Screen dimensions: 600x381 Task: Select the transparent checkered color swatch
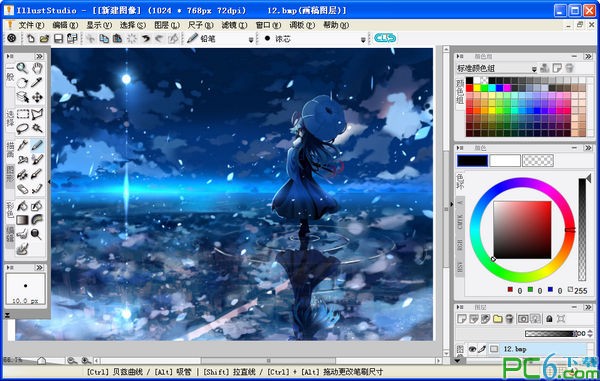point(538,160)
